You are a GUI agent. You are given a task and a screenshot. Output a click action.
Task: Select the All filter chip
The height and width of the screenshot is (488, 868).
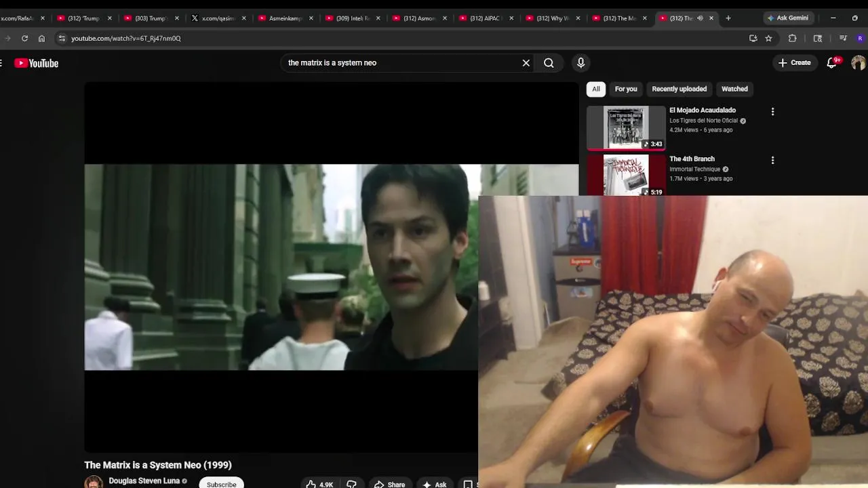click(596, 89)
